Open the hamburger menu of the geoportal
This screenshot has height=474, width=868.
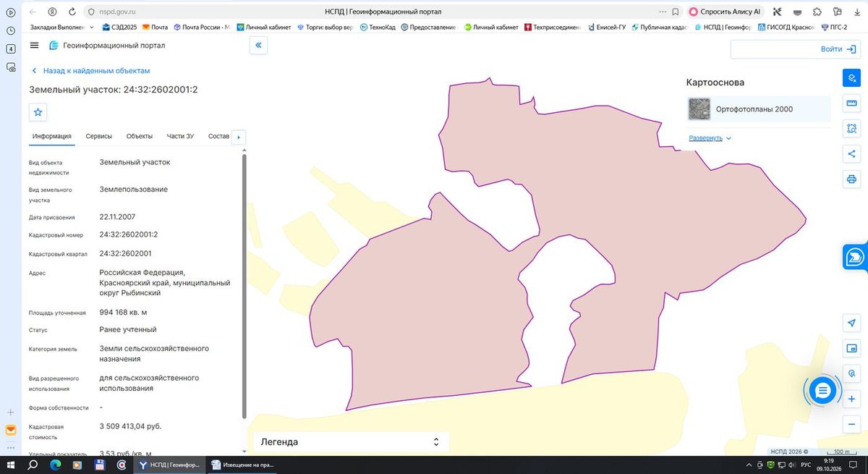[35, 46]
